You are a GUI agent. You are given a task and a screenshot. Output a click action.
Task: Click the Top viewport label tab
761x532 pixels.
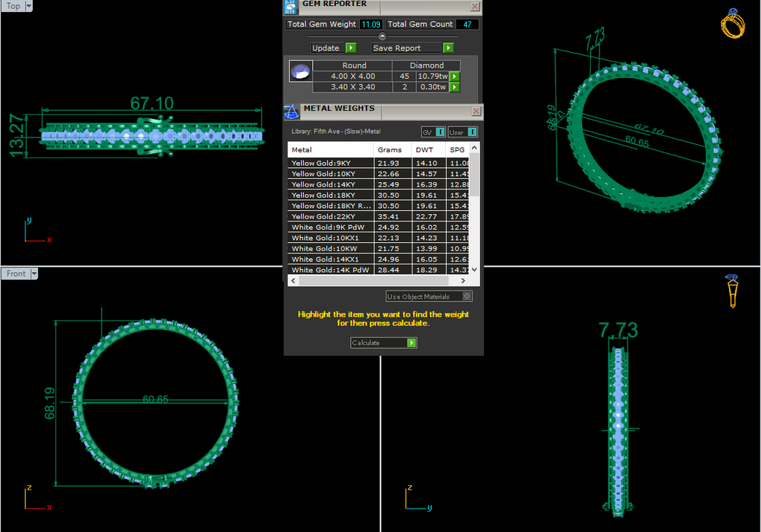point(13,6)
